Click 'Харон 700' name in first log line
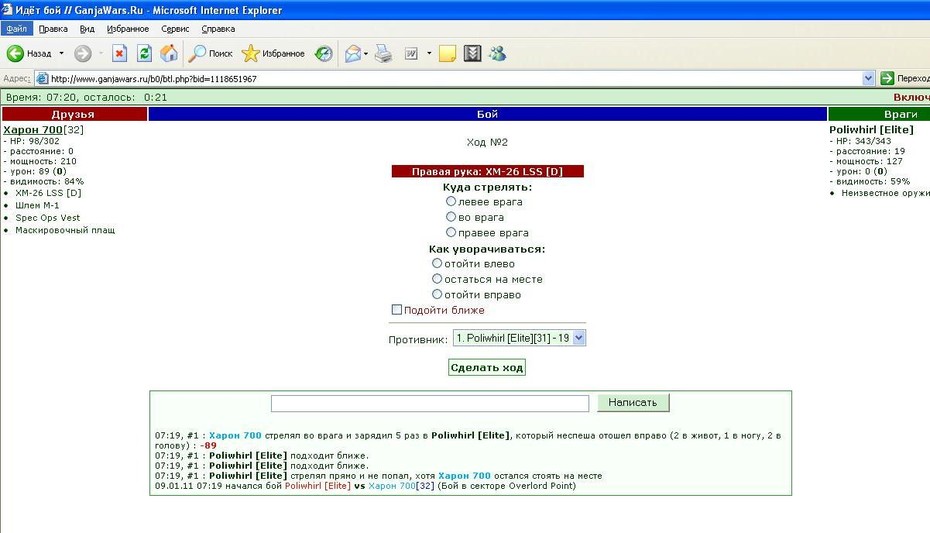Image resolution: width=930 pixels, height=533 pixels. [x=235, y=435]
